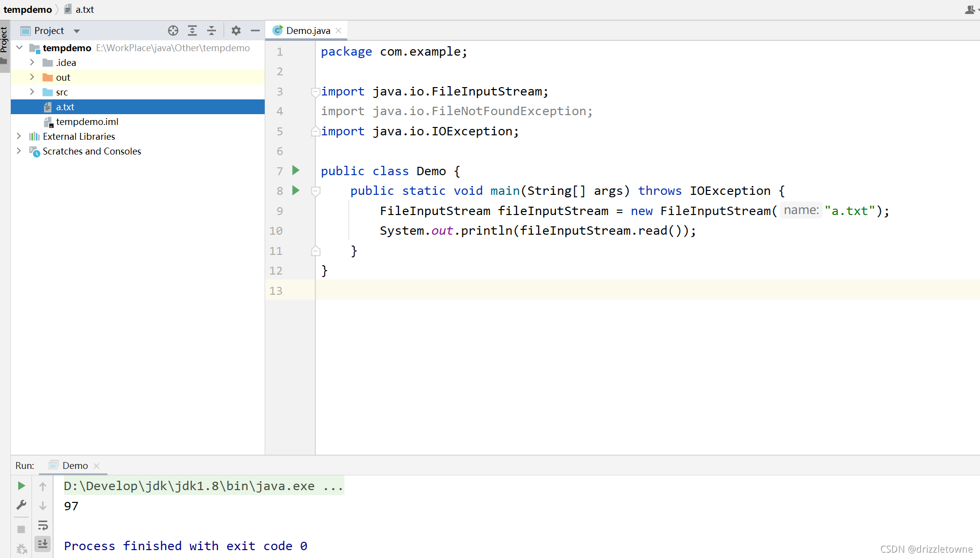980x558 pixels.
Task: Expand the External Libraries node
Action: [x=19, y=136]
